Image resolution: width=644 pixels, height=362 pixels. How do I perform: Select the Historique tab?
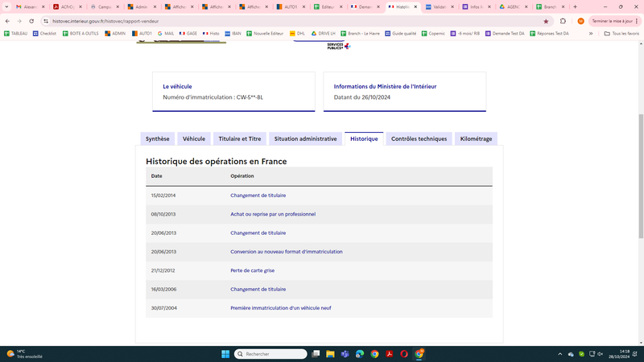click(364, 138)
